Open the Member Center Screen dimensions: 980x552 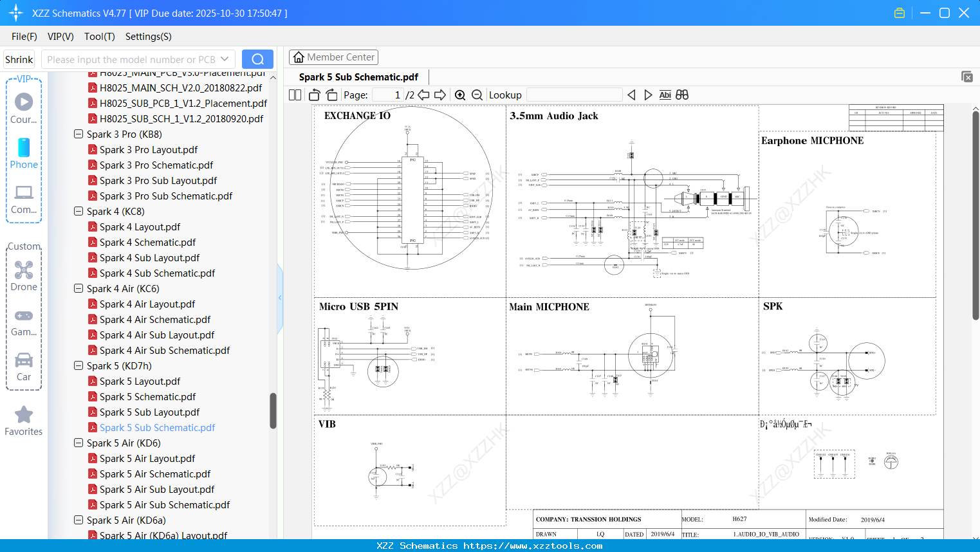pyautogui.click(x=333, y=57)
